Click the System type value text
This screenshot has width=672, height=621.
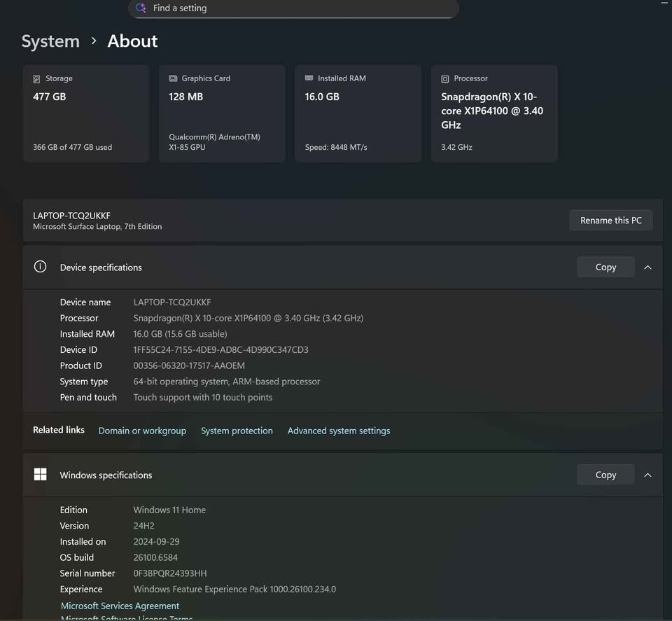(227, 382)
